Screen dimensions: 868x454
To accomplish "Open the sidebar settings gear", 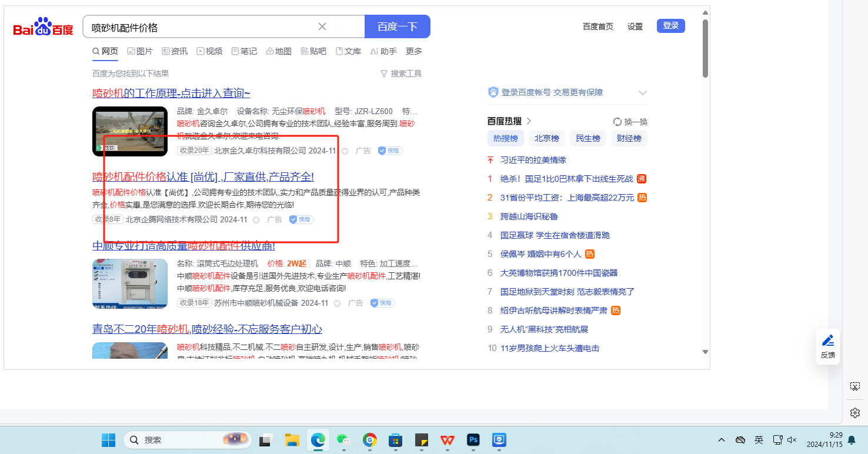I will pyautogui.click(x=855, y=413).
